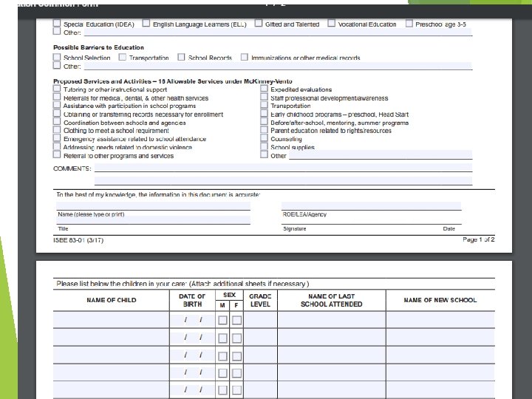Tick School Selection under Possible Barriers

pos(57,57)
